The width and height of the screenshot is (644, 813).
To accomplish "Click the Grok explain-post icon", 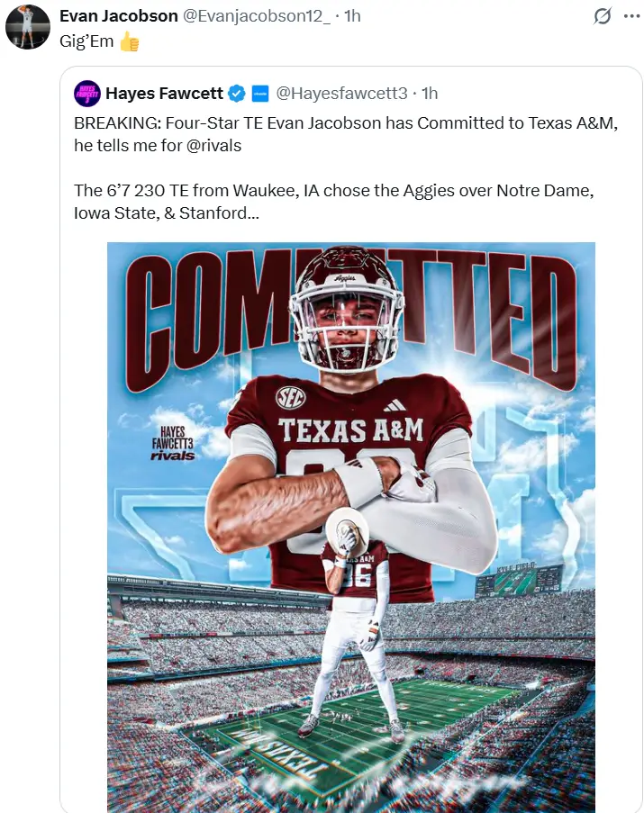I will point(602,16).
